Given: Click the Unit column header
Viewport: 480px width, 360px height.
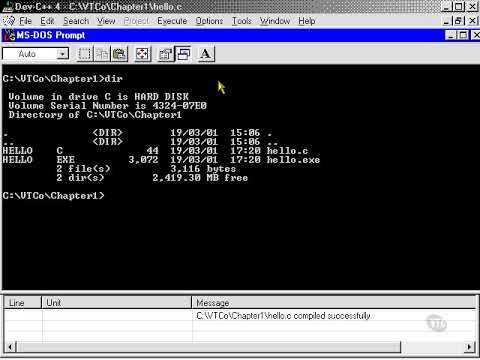Looking at the screenshot, I should pos(116,302).
